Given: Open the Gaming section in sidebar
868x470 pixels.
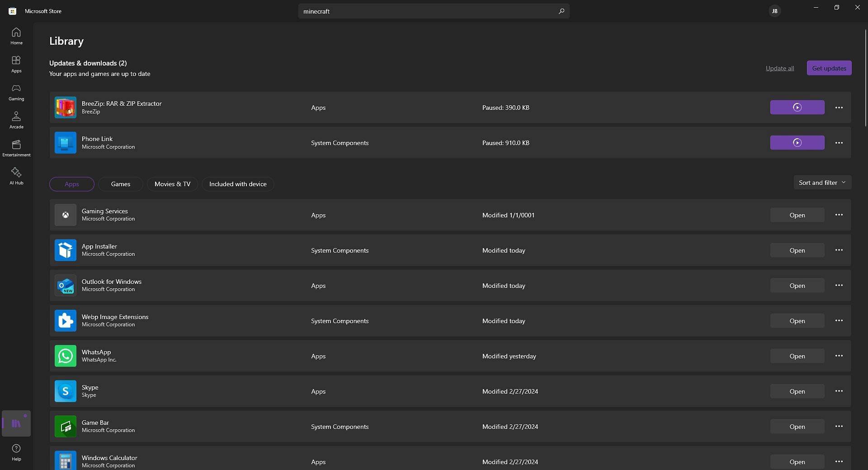Looking at the screenshot, I should pos(16,92).
